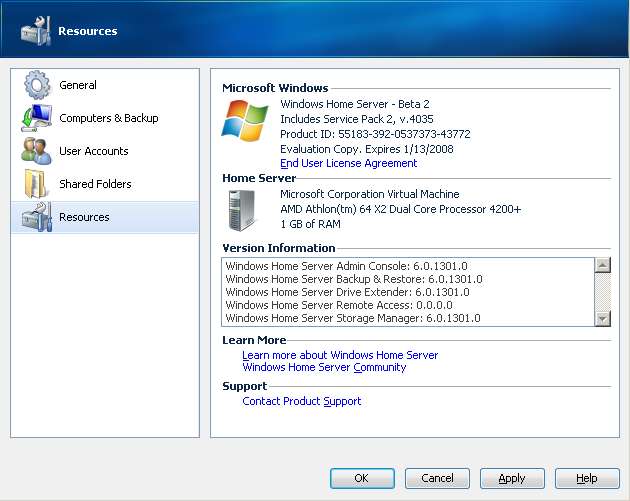Viewport: 630px width, 501px height.
Task: Click Windows Home Server - Beta 2 text
Action: tap(355, 104)
